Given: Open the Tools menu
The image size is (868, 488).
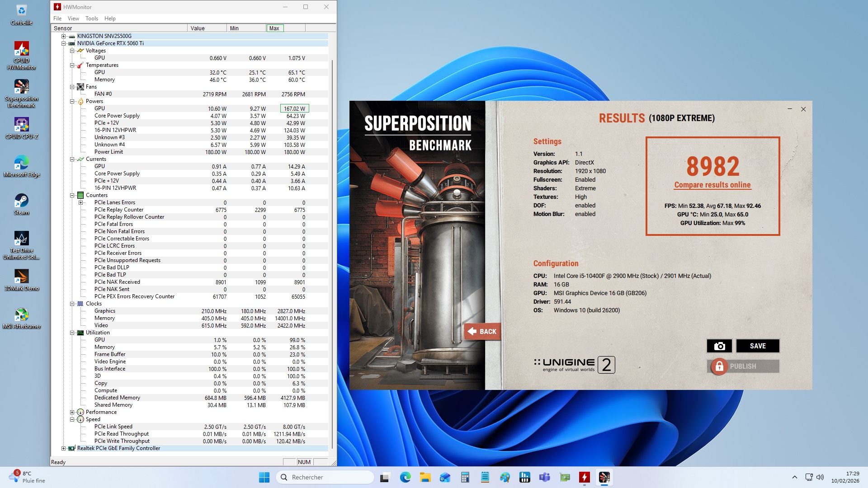Looking at the screenshot, I should point(91,19).
